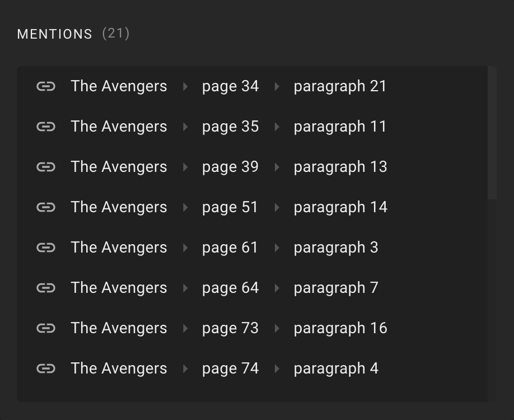Click link icon beside page 35 mention
The height and width of the screenshot is (420, 514).
pyautogui.click(x=46, y=127)
